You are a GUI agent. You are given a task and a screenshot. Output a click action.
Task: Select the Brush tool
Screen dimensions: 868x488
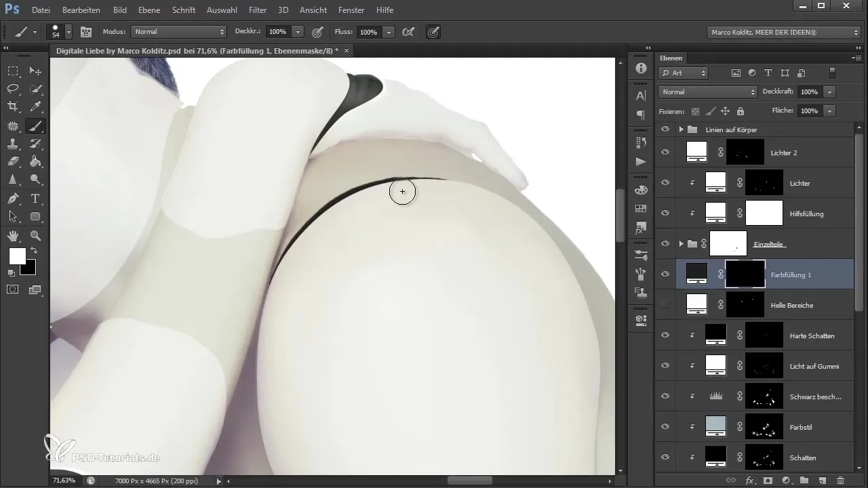[36, 125]
